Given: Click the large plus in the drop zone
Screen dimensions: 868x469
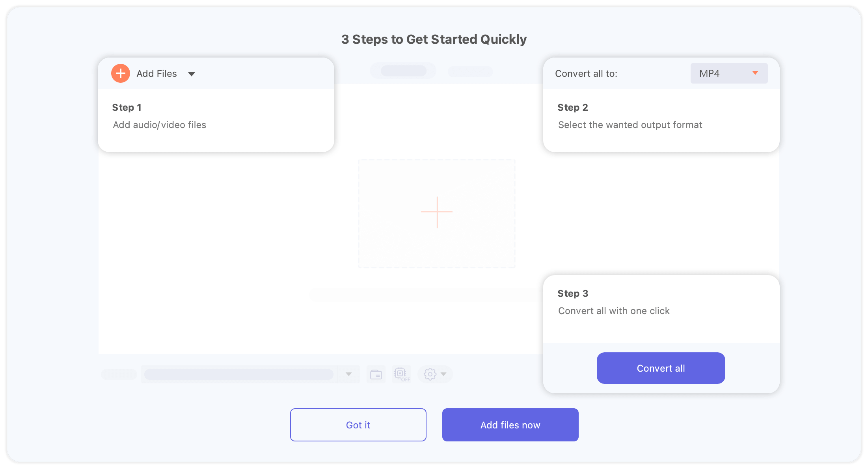Looking at the screenshot, I should [437, 212].
